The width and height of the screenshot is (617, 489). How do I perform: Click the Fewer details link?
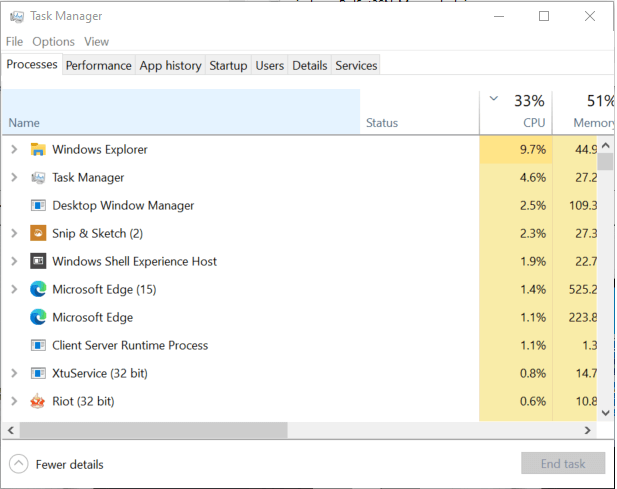click(x=70, y=465)
